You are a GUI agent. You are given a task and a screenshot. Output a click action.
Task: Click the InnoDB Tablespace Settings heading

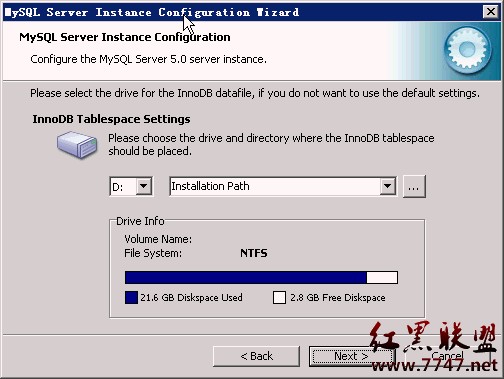(x=111, y=119)
